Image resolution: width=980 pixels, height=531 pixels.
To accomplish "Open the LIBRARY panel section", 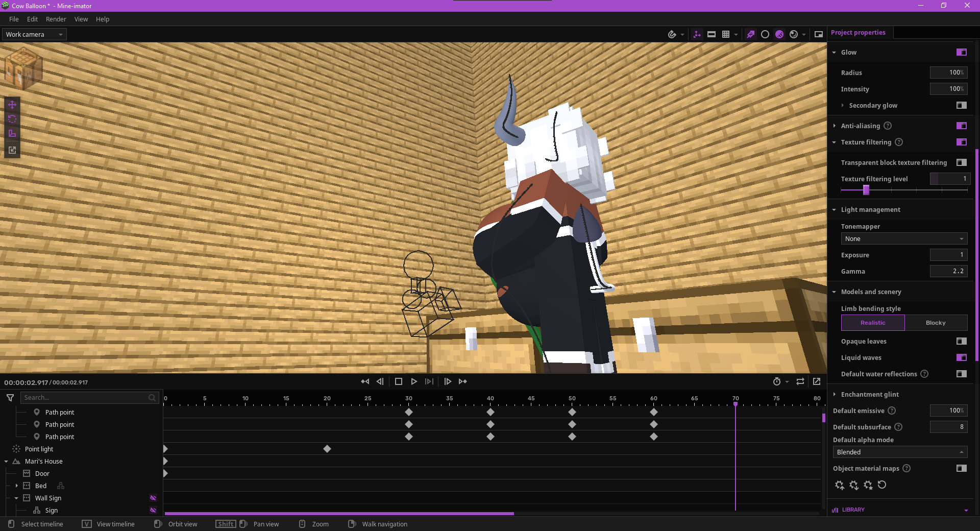I will [x=900, y=510].
